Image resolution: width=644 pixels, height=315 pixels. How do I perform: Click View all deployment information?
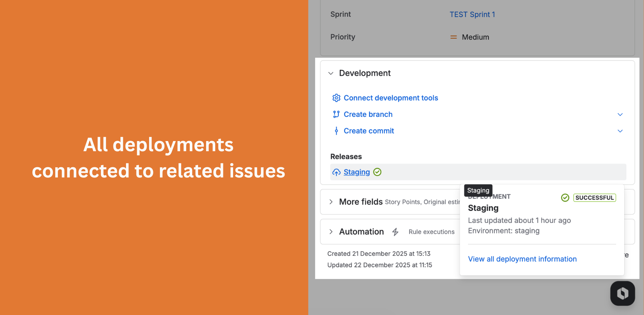pos(522,259)
